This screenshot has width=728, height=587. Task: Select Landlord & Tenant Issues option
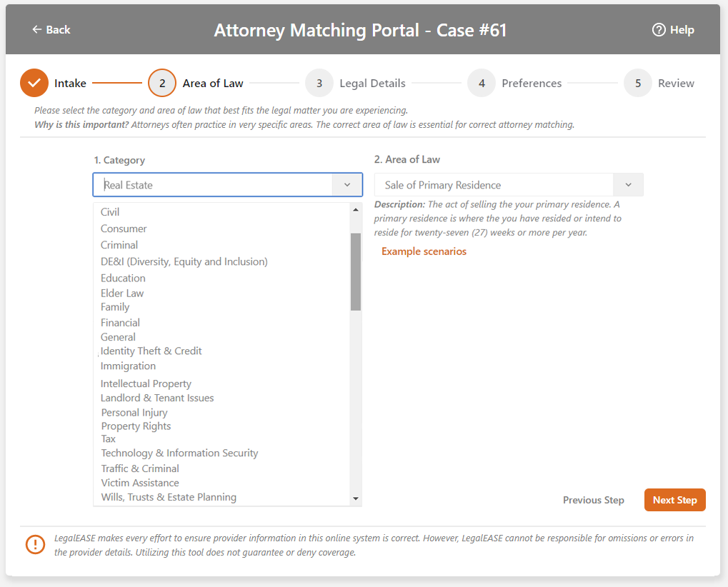(157, 398)
